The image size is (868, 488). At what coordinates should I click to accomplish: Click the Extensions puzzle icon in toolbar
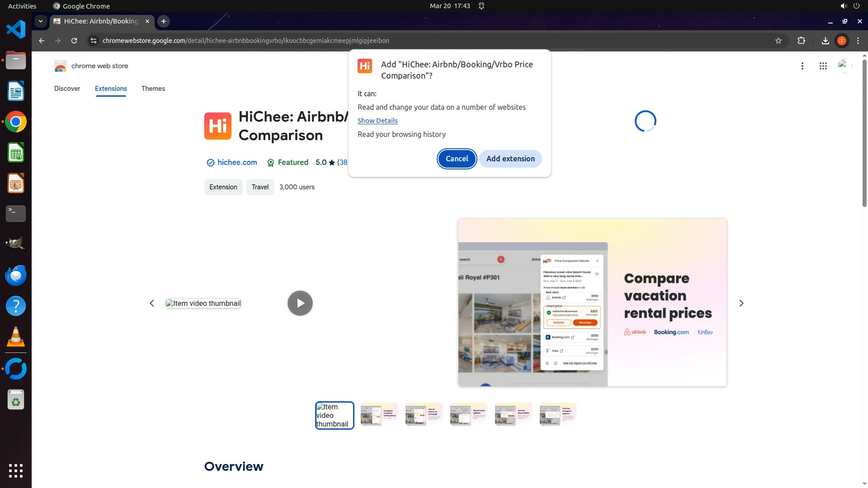coord(801,41)
